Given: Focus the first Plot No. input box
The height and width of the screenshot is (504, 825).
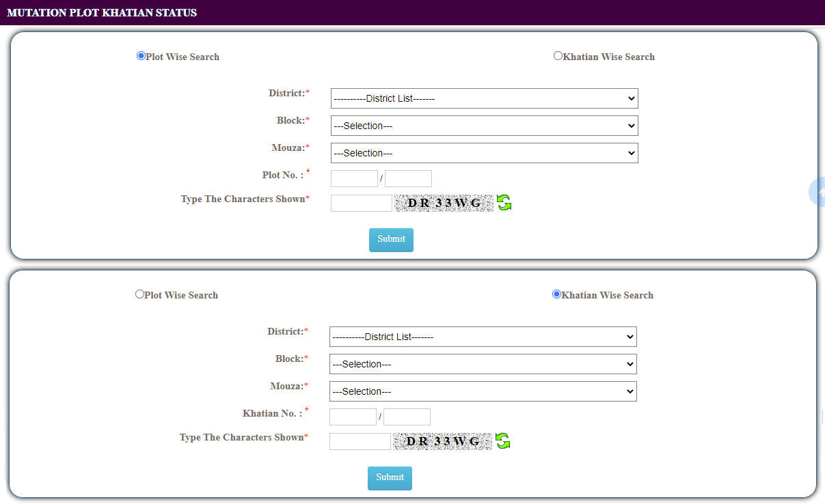Looking at the screenshot, I should tap(354, 178).
